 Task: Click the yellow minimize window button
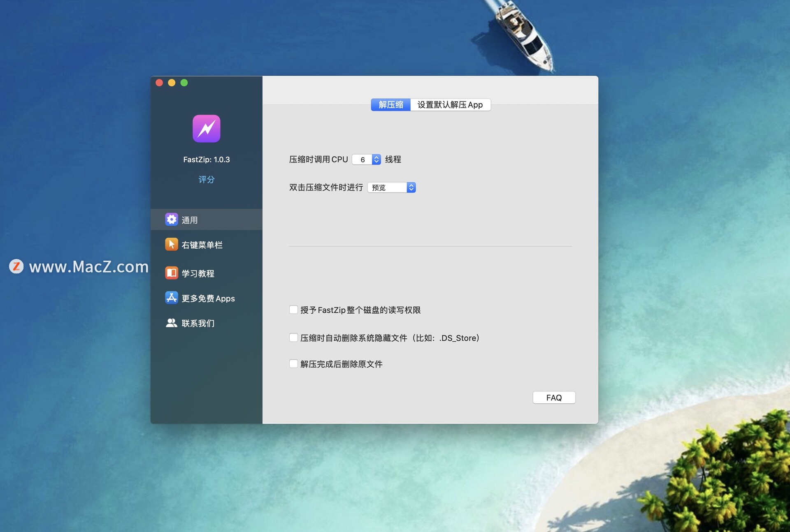172,83
